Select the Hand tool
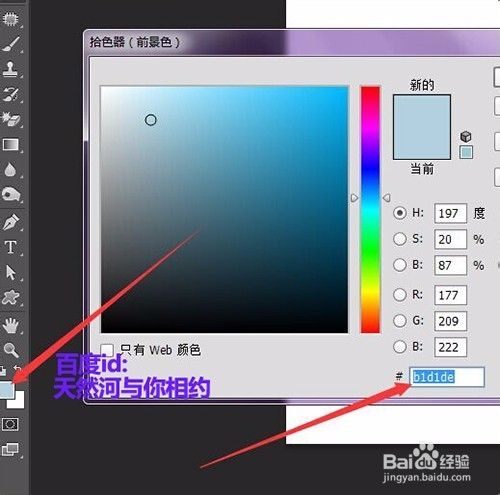The width and height of the screenshot is (500, 495). coord(11,325)
